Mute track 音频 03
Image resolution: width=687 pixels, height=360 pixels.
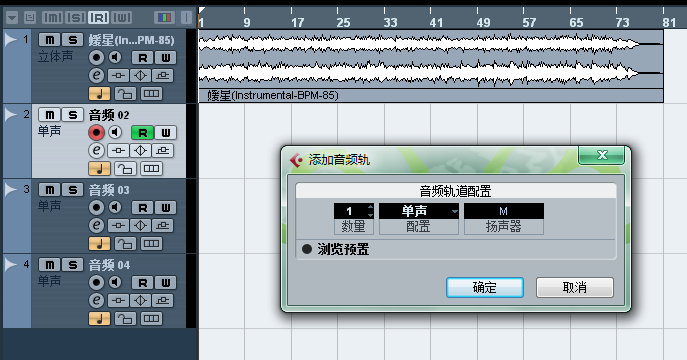50,190
